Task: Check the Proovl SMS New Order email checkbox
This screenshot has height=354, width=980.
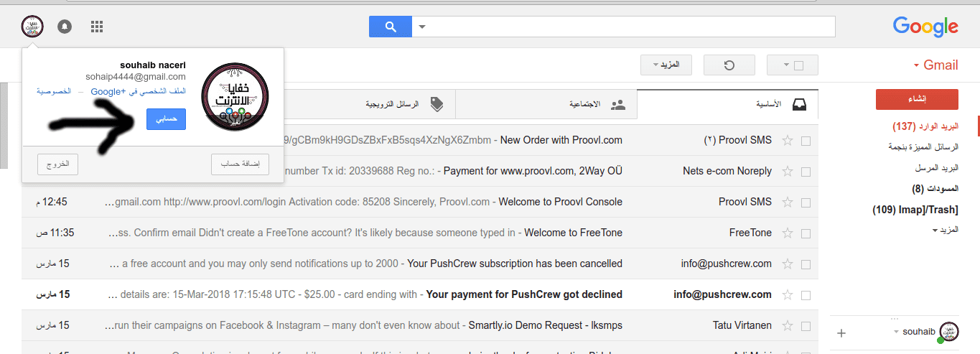Action: coord(806,141)
